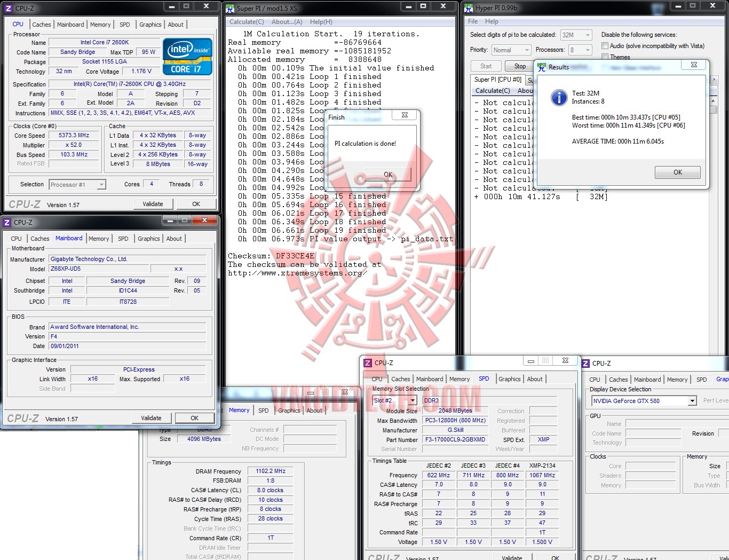Screen dimensions: 729x560
Task: Switch to Mainboard tab in the CPU-Z SPD window
Action: pos(430,379)
